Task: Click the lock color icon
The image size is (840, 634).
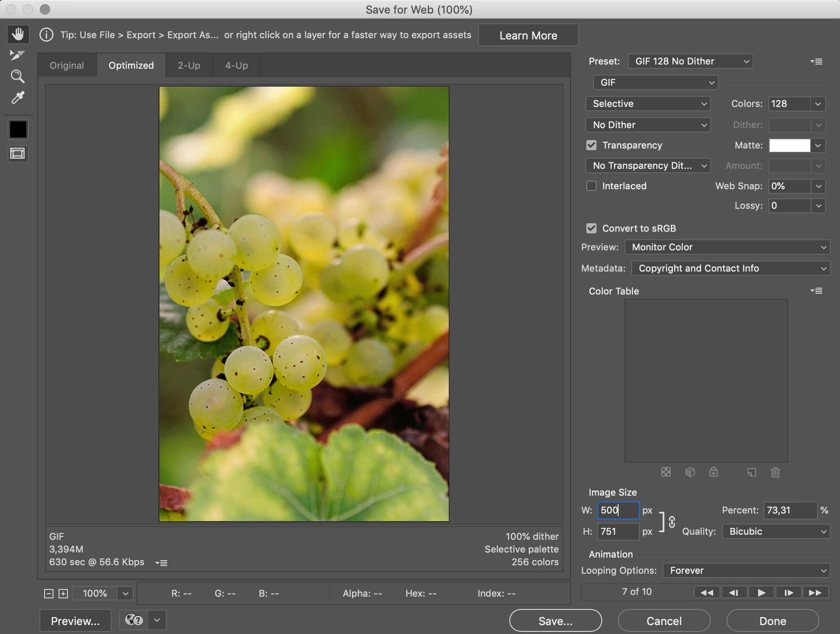Action: click(714, 472)
